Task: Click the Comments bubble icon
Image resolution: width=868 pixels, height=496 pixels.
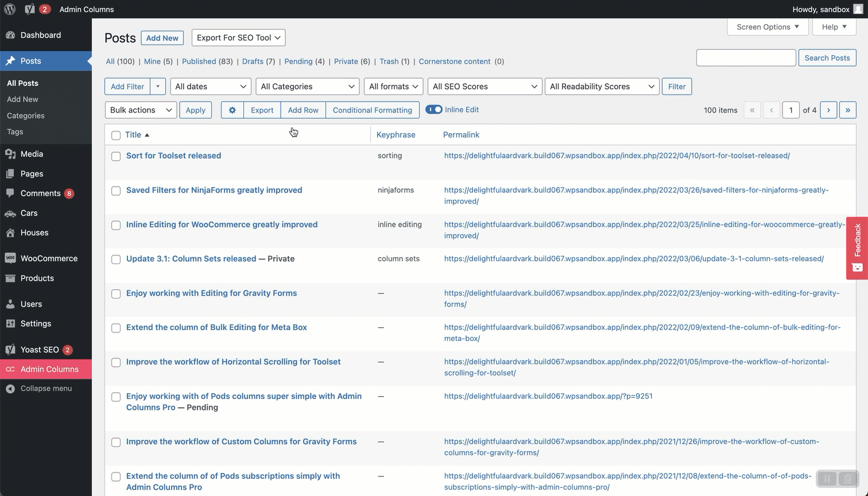Action: tap(10, 193)
